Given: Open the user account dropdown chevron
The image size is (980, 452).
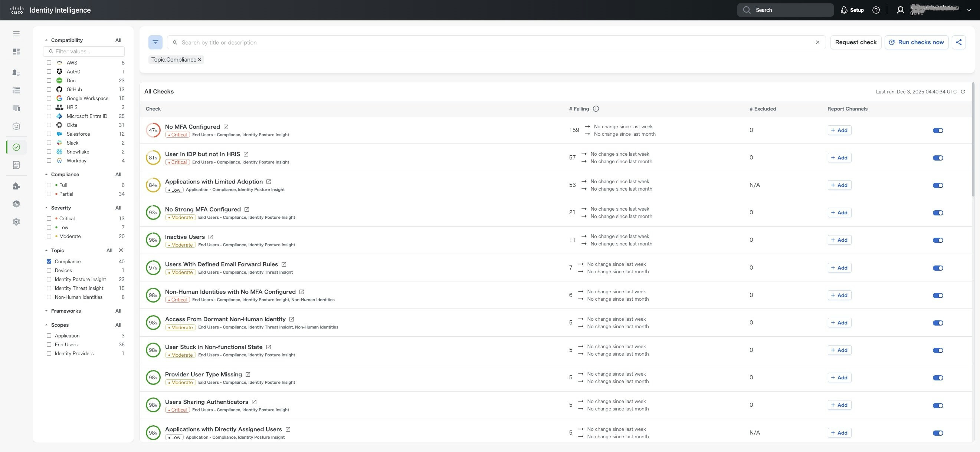Looking at the screenshot, I should click(x=968, y=10).
